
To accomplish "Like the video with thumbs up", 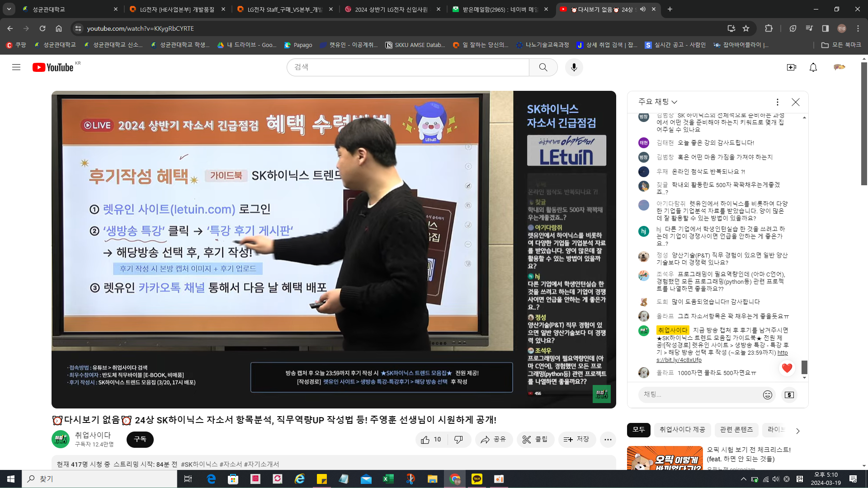I will (x=432, y=440).
